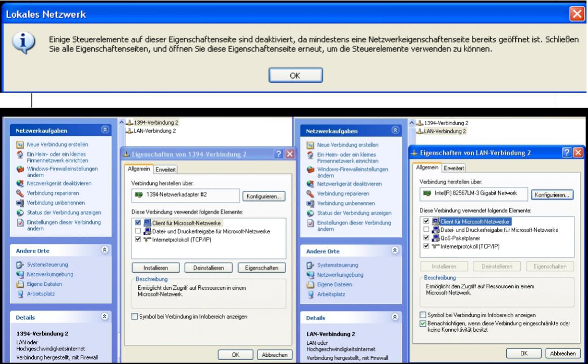Image resolution: width=588 pixels, height=364 pixels.
Task: Open Netzwerkumgebung icon in left window
Action: pyautogui.click(x=20, y=274)
